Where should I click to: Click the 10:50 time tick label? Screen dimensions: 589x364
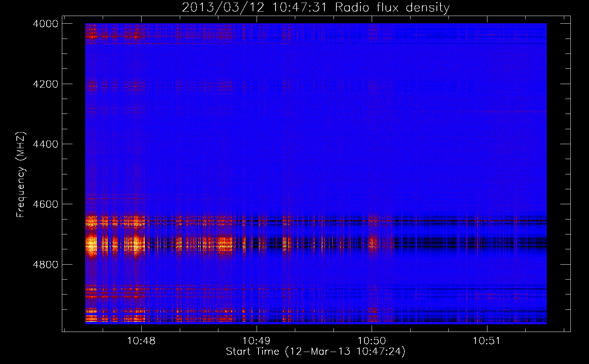click(371, 341)
